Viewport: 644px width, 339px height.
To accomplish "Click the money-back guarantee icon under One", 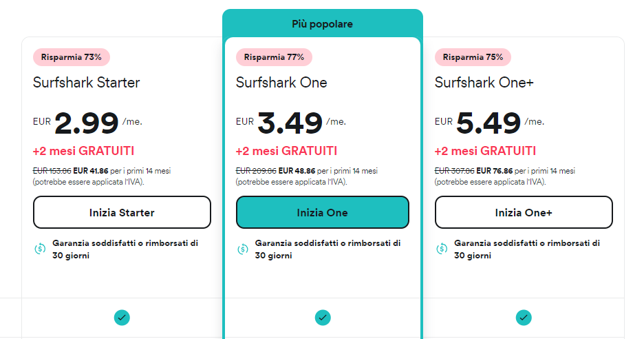I will pyautogui.click(x=243, y=249).
